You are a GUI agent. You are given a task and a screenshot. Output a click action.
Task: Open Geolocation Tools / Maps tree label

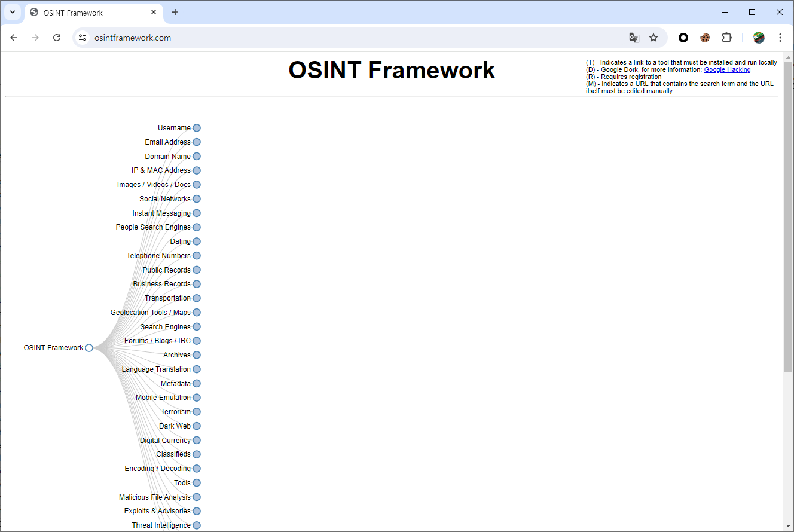click(151, 313)
